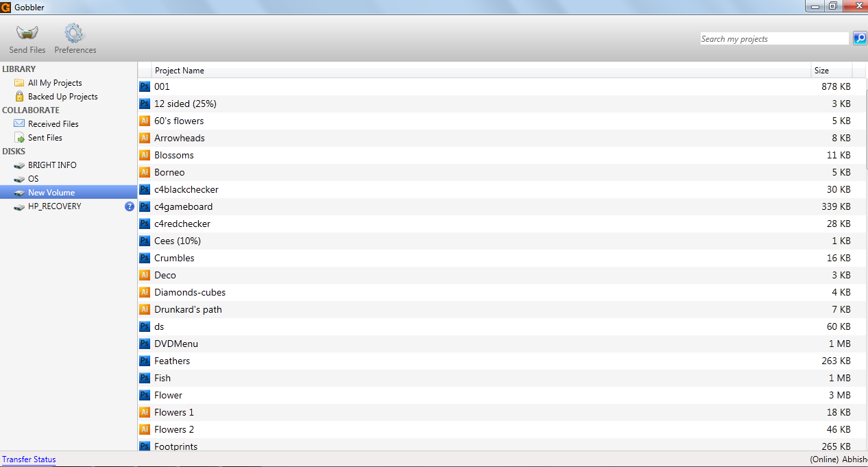Open the Preferences gear icon
The width and height of the screenshot is (868, 467).
[74, 33]
